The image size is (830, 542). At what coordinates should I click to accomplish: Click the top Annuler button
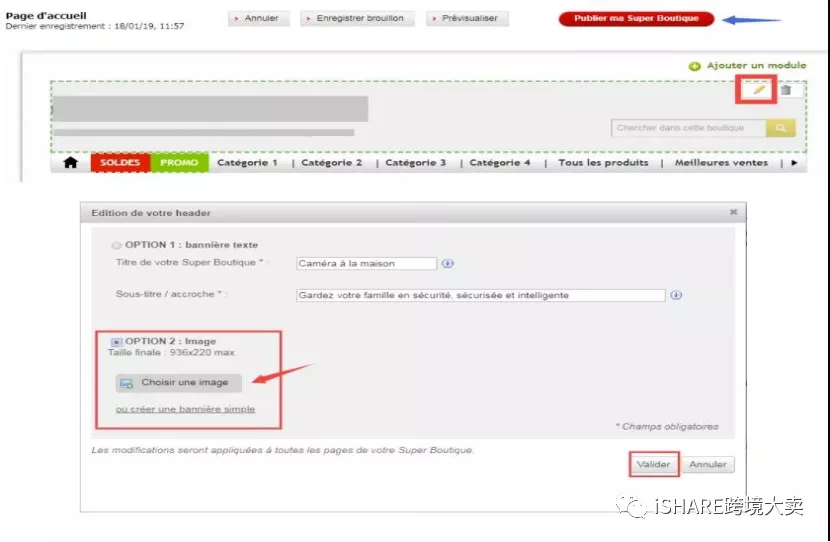pyautogui.click(x=258, y=19)
